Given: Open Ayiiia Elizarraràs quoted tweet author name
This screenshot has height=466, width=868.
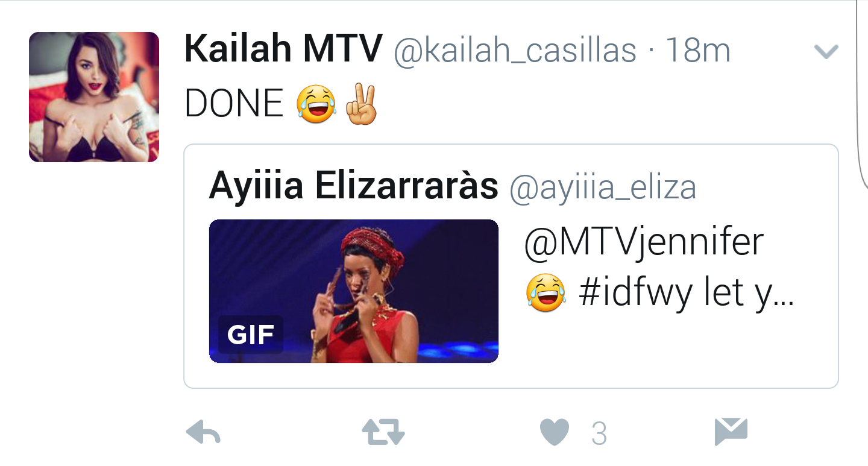Looking at the screenshot, I should (353, 187).
